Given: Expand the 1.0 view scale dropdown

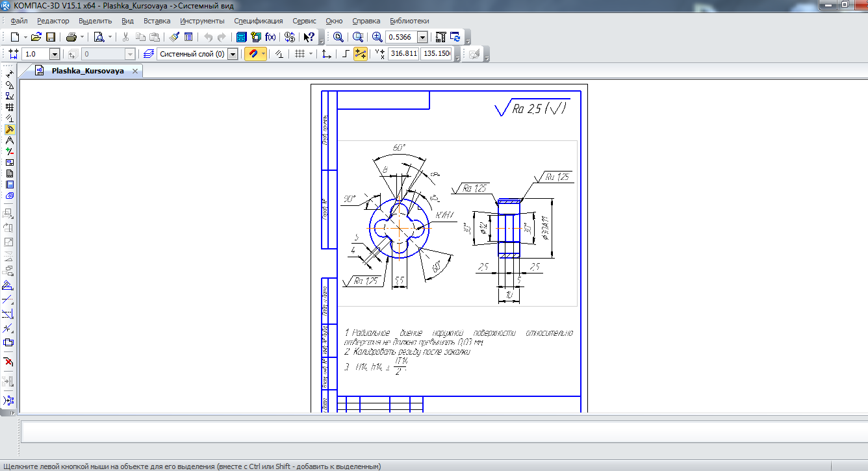Looking at the screenshot, I should click(55, 55).
